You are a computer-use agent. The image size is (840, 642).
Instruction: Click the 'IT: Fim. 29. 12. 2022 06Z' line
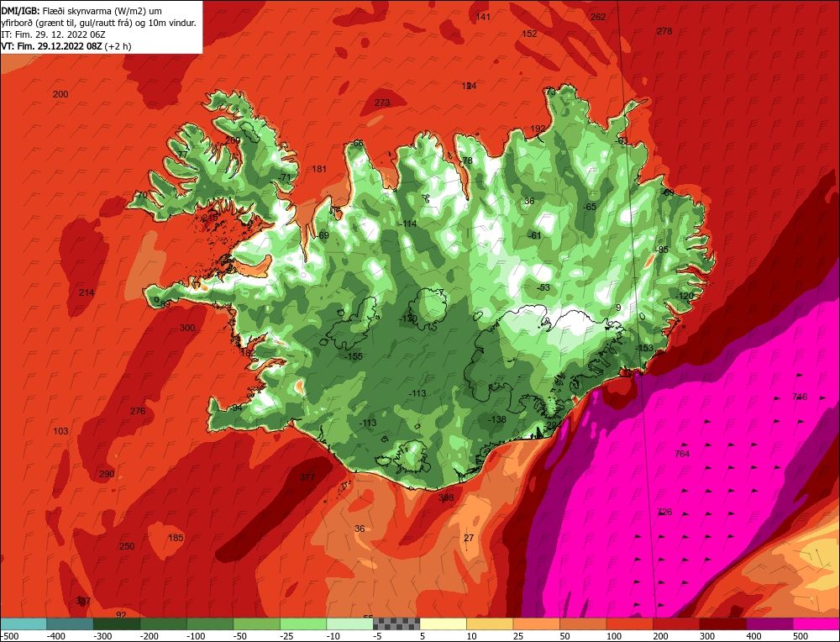(x=53, y=34)
